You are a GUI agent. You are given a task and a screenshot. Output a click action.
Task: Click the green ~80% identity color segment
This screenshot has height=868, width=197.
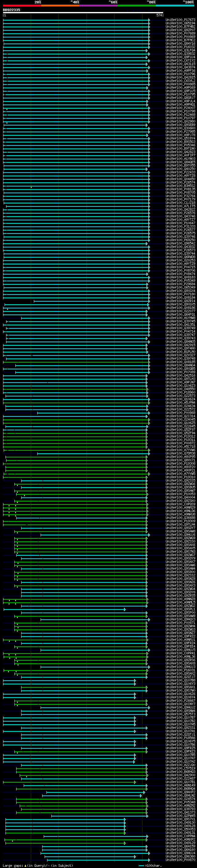137,6
